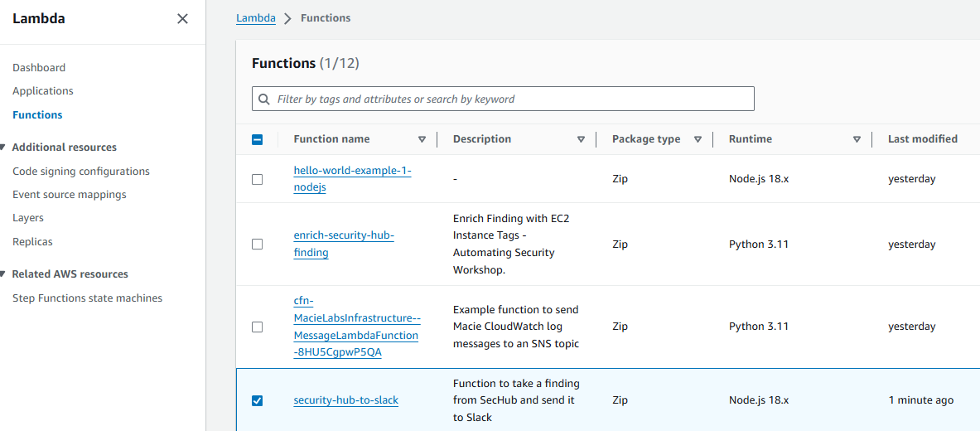Focus the function filter search field

pos(503,99)
